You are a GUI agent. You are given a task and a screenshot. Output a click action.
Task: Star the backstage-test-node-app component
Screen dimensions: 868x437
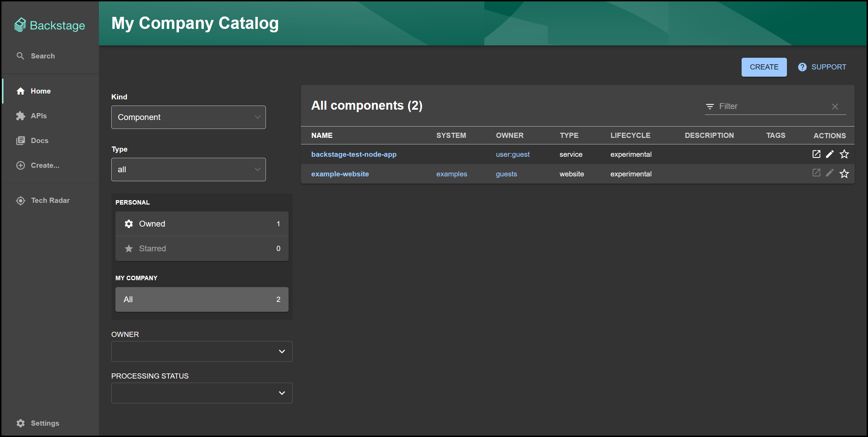(844, 154)
